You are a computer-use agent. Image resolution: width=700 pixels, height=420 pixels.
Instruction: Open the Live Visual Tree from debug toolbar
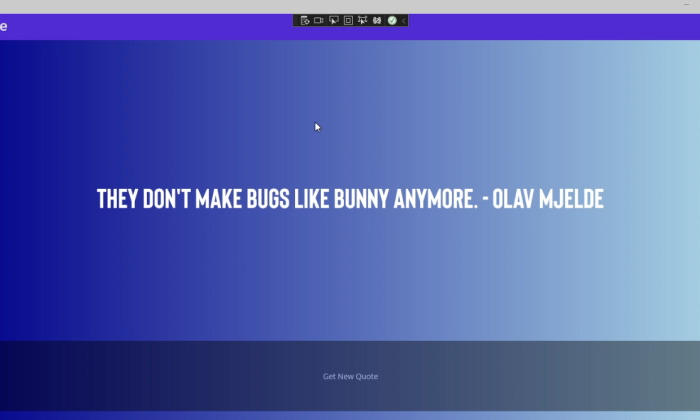[305, 21]
